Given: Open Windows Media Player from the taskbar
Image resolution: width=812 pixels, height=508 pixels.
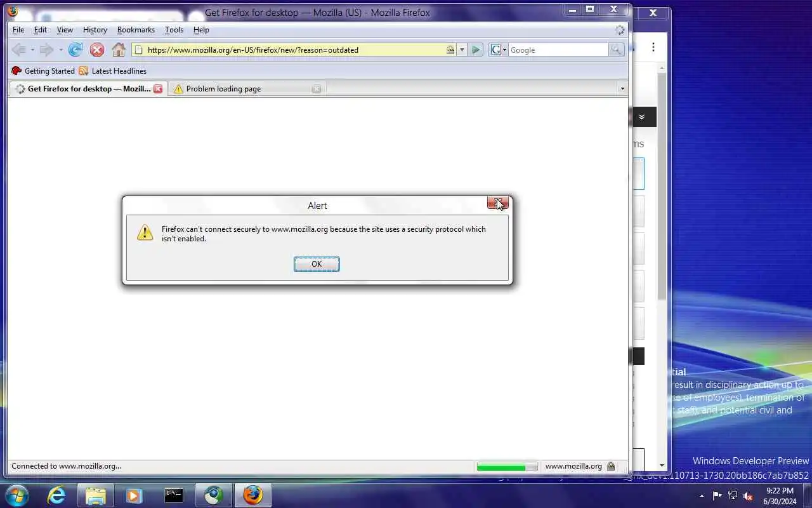Looking at the screenshot, I should click(134, 495).
